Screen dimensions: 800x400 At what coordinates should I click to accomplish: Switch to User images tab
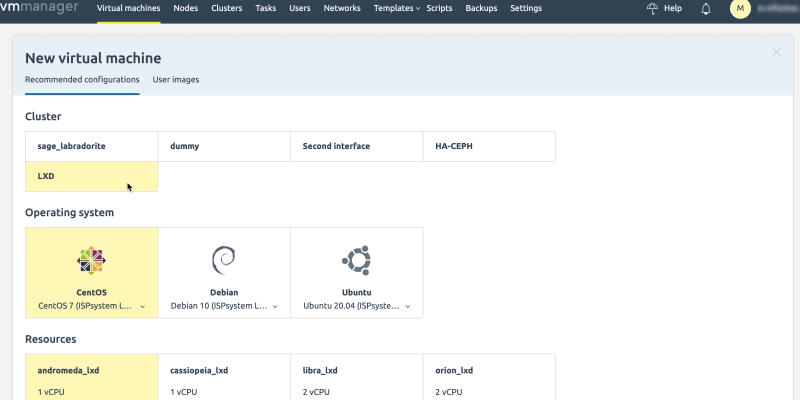pos(176,80)
